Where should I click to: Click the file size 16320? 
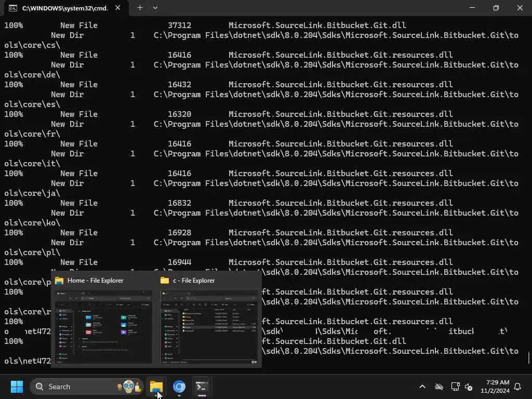179,114
